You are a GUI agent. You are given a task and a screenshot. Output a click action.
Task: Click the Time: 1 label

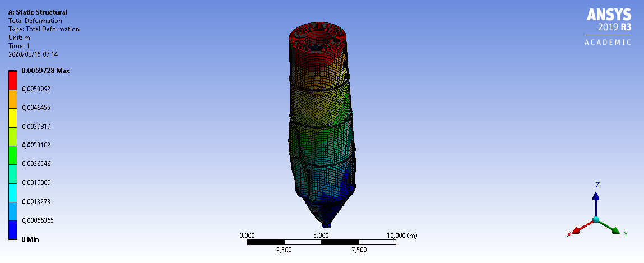[x=19, y=46]
